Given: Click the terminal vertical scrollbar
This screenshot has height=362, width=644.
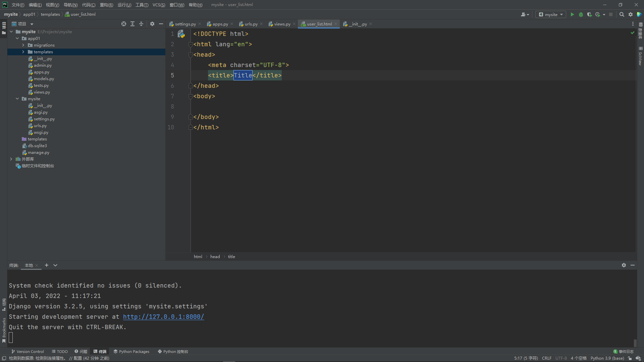Looking at the screenshot, I should coord(635,343).
